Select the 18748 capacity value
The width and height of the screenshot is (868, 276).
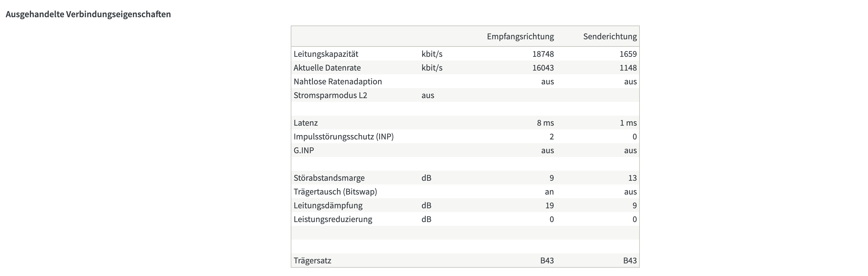click(543, 54)
